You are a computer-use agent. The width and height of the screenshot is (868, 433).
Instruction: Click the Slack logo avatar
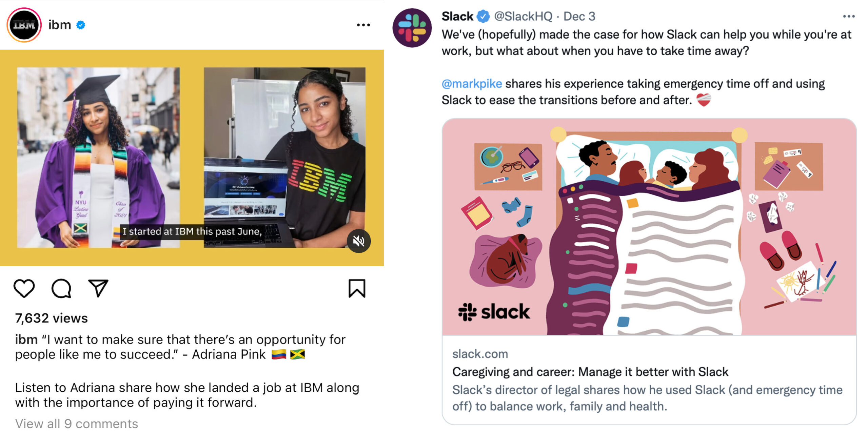(412, 28)
